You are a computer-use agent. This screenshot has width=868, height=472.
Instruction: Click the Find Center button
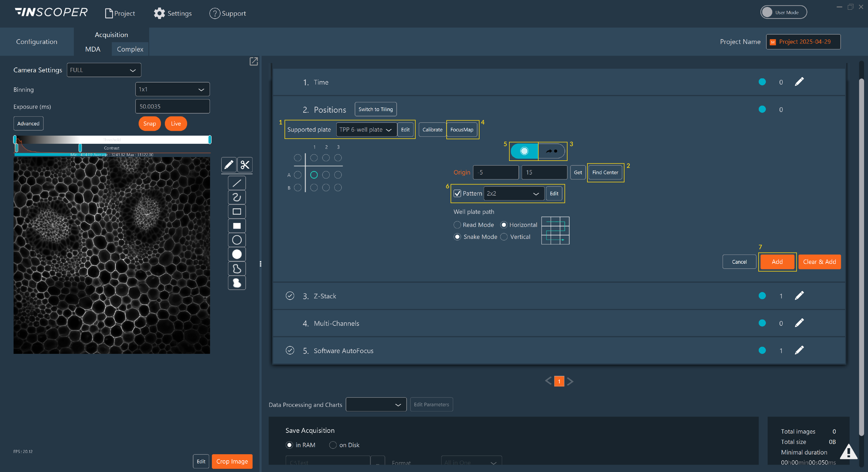(x=605, y=172)
